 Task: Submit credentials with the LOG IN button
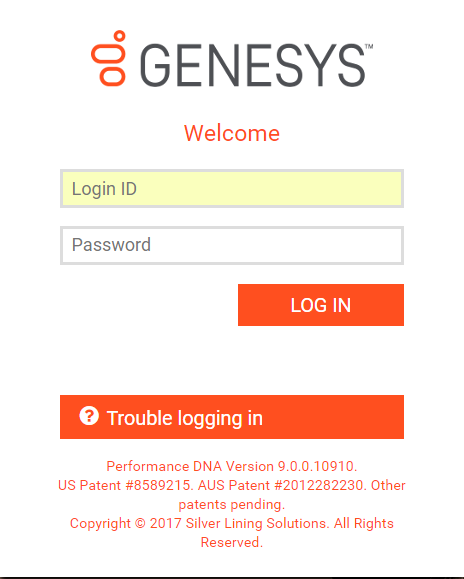click(x=321, y=305)
